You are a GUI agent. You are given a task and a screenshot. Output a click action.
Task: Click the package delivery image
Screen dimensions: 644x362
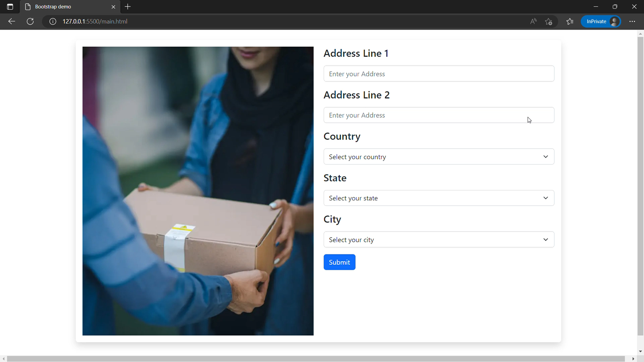pos(198,191)
